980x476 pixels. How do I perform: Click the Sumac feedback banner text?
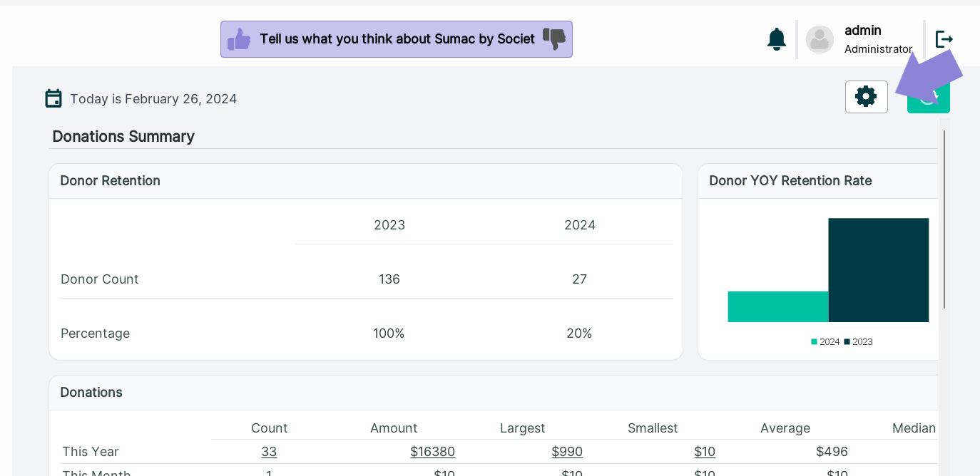[x=397, y=39]
